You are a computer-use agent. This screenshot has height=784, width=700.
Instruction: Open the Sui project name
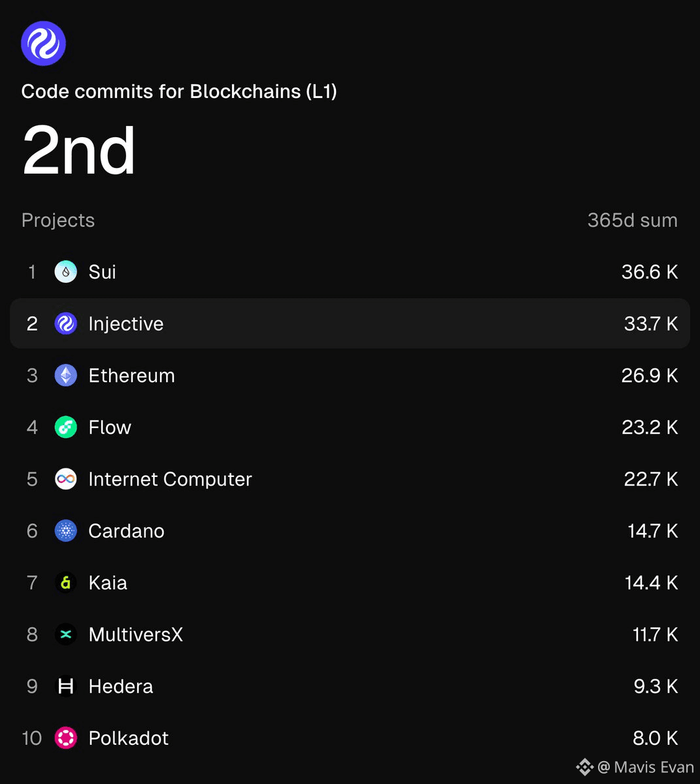pyautogui.click(x=103, y=272)
